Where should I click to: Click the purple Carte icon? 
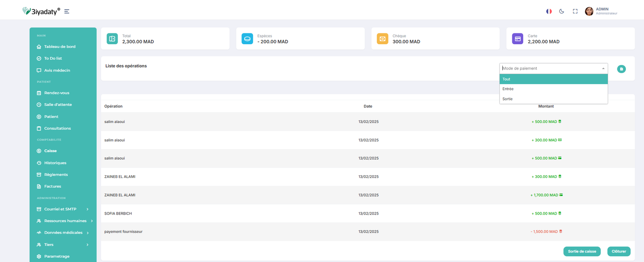[x=517, y=39]
